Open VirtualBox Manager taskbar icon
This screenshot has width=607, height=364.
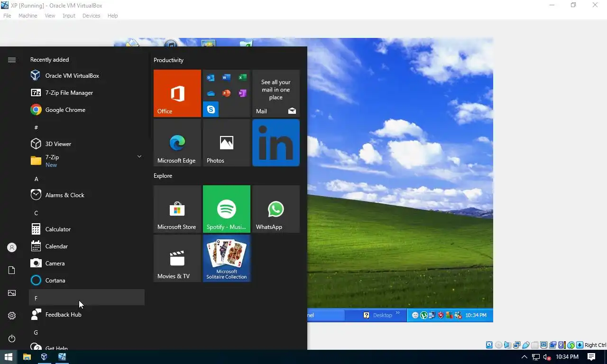44,357
